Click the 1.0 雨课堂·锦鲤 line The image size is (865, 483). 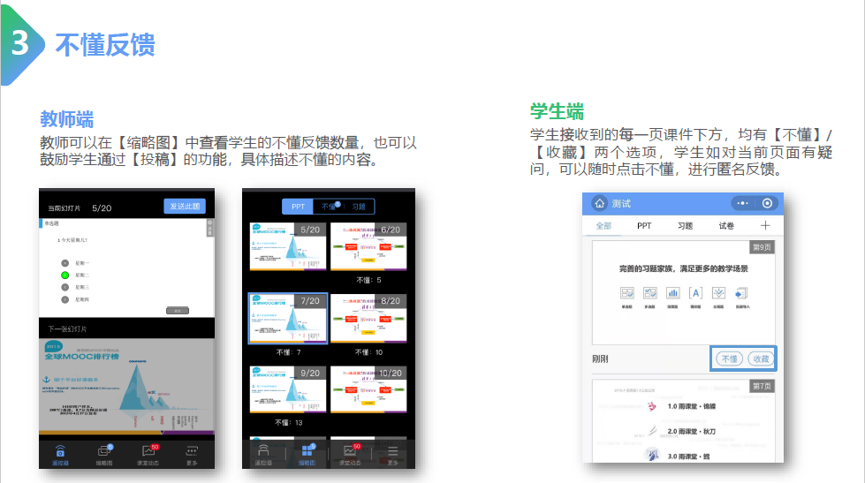(x=691, y=406)
